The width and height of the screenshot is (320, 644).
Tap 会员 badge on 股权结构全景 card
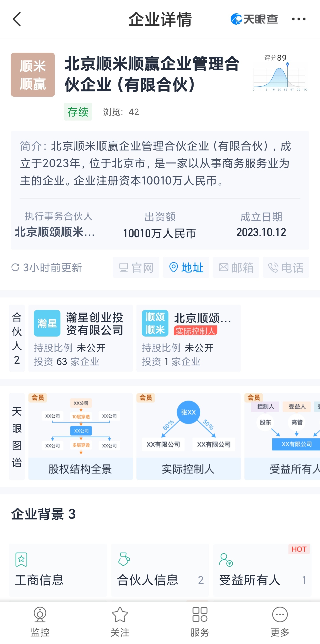pyautogui.click(x=38, y=398)
